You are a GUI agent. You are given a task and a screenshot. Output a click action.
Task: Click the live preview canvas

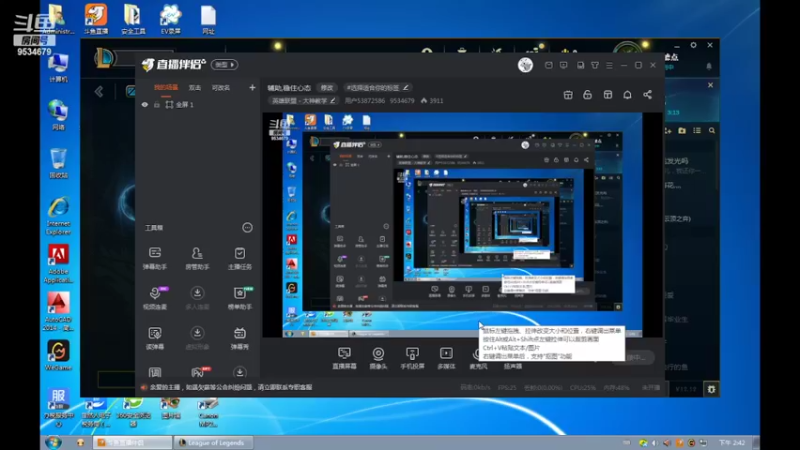click(462, 224)
